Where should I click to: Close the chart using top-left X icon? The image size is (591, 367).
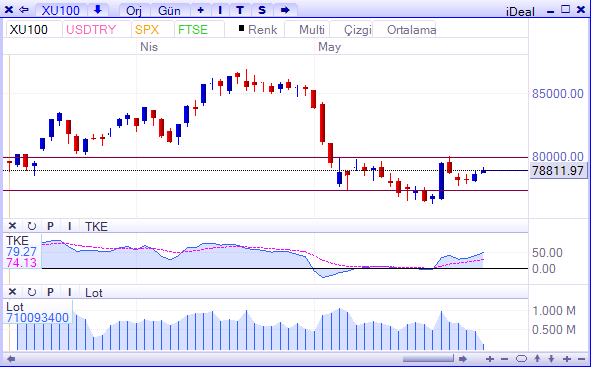9,9
